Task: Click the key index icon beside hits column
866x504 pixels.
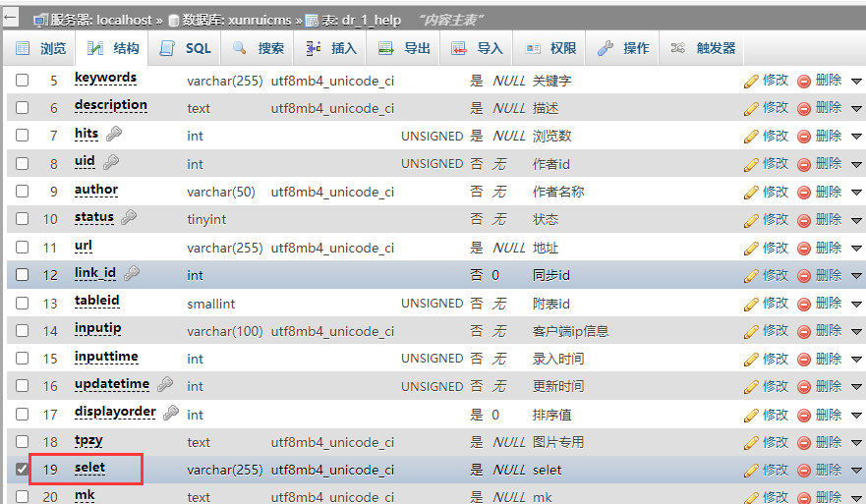Action: point(114,135)
